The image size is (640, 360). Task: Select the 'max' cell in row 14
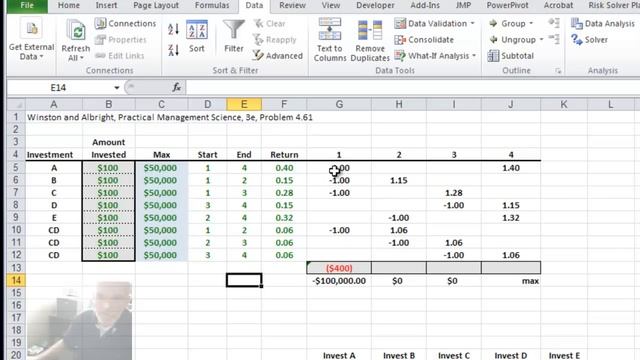point(511,281)
